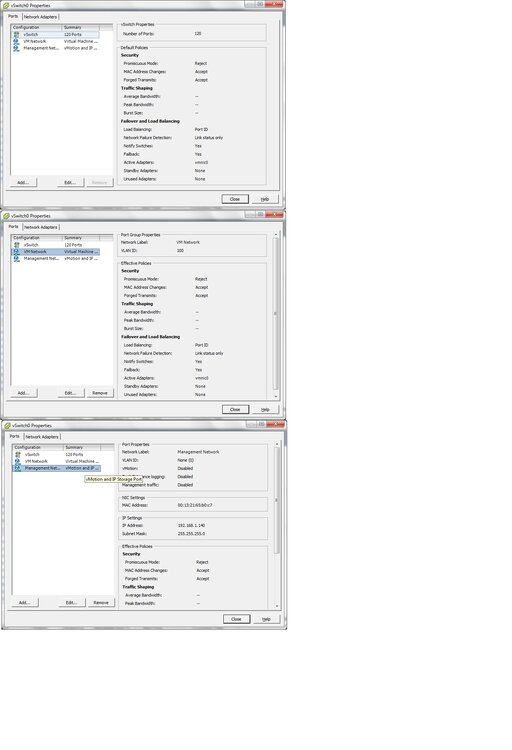Select Ports tab in Port Group Properties window
Image resolution: width=512 pixels, height=750 pixels.
coord(13,227)
